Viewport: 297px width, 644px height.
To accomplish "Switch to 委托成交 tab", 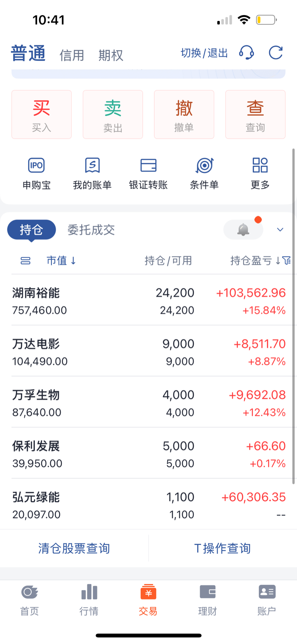I will [x=91, y=230].
